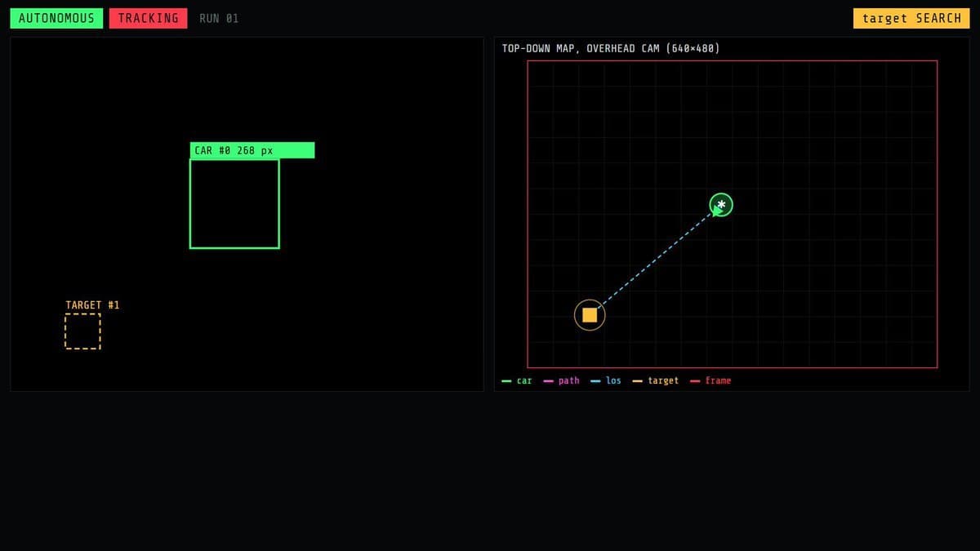
Task: Click the frame legend entry
Action: pyautogui.click(x=710, y=380)
